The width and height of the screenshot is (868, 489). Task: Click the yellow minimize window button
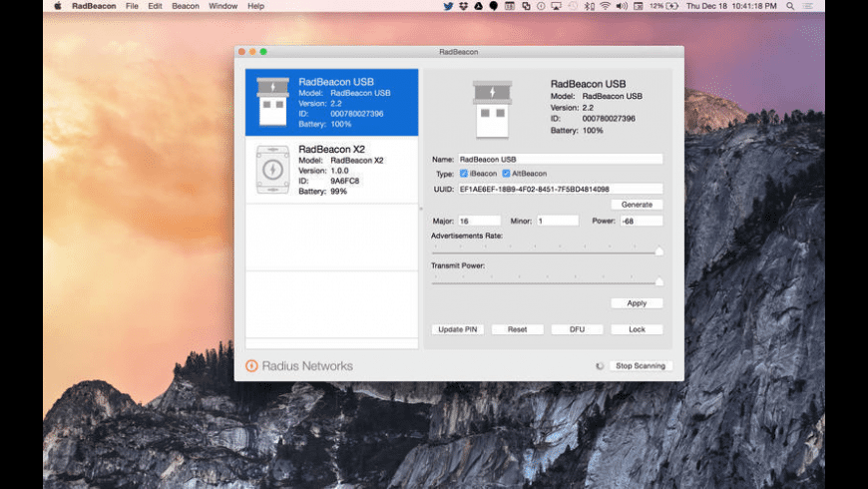pyautogui.click(x=252, y=52)
